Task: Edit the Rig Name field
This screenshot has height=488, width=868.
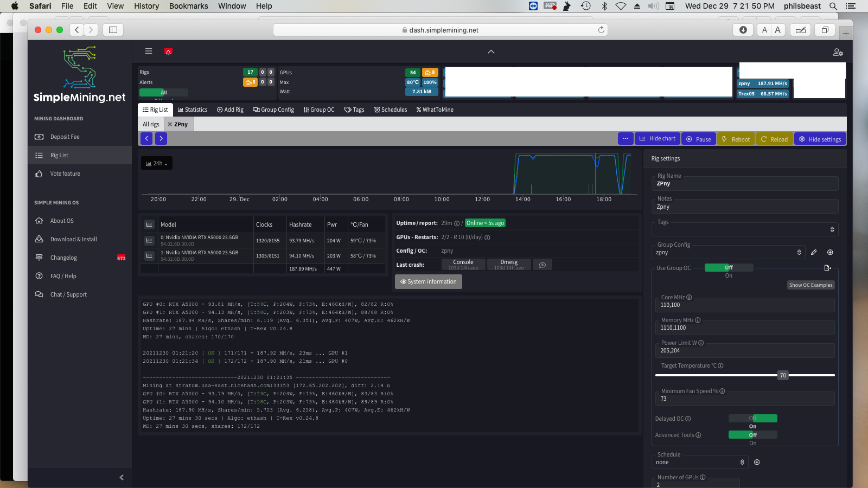Action: pyautogui.click(x=745, y=183)
